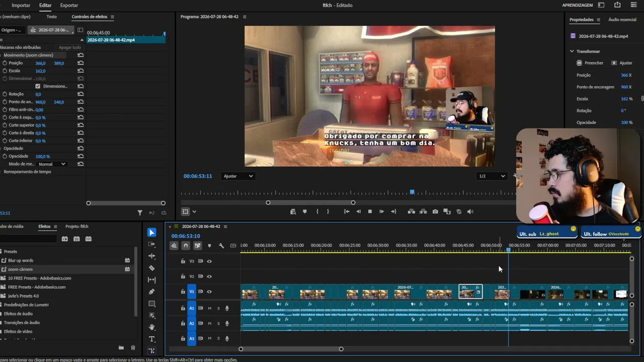Delete selected preset with trash icon
This screenshot has height=362, width=644.
click(x=133, y=347)
